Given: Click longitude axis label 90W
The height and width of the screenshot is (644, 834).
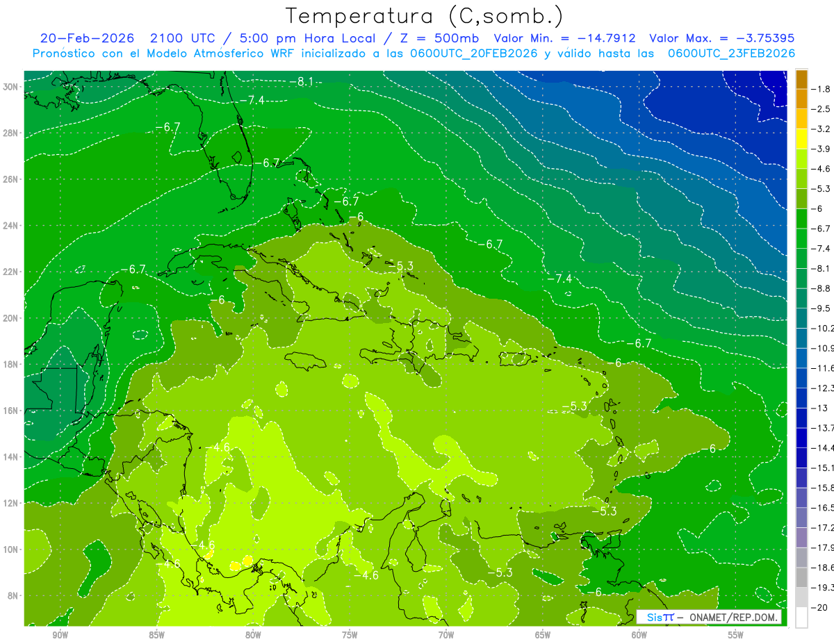Looking at the screenshot, I should (x=60, y=636).
